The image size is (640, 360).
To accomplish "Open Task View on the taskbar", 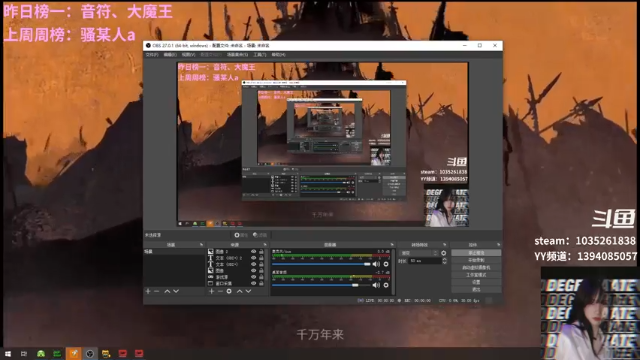I will (24, 353).
